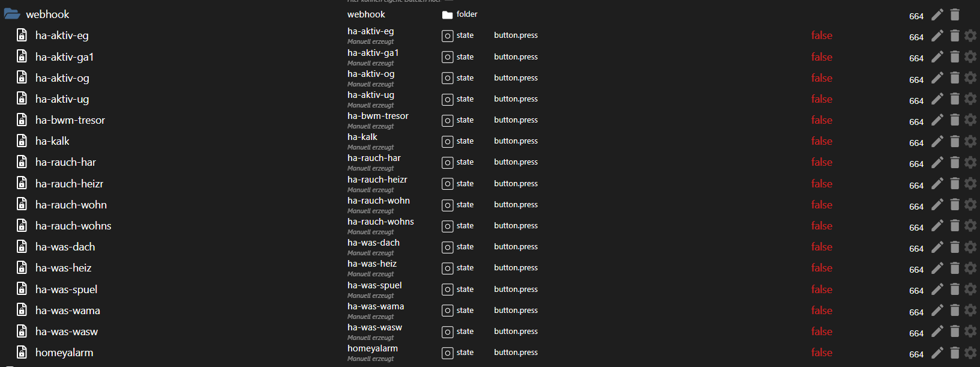Select the homeyalarm tree entry
The width and height of the screenshot is (980, 367).
[64, 353]
